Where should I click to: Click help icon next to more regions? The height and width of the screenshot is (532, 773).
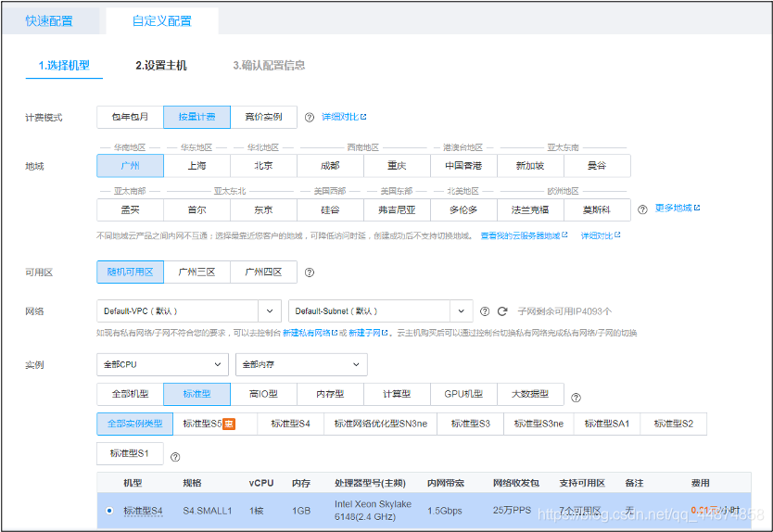pyautogui.click(x=642, y=209)
